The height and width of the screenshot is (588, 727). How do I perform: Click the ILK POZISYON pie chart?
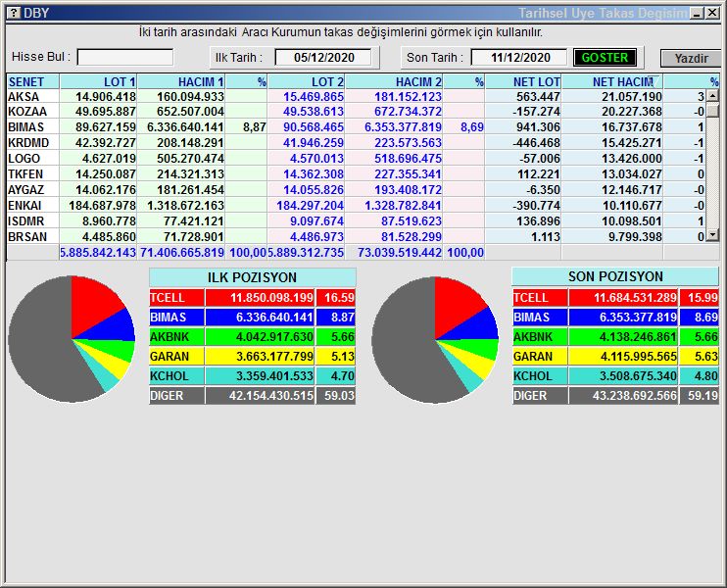[x=72, y=339]
